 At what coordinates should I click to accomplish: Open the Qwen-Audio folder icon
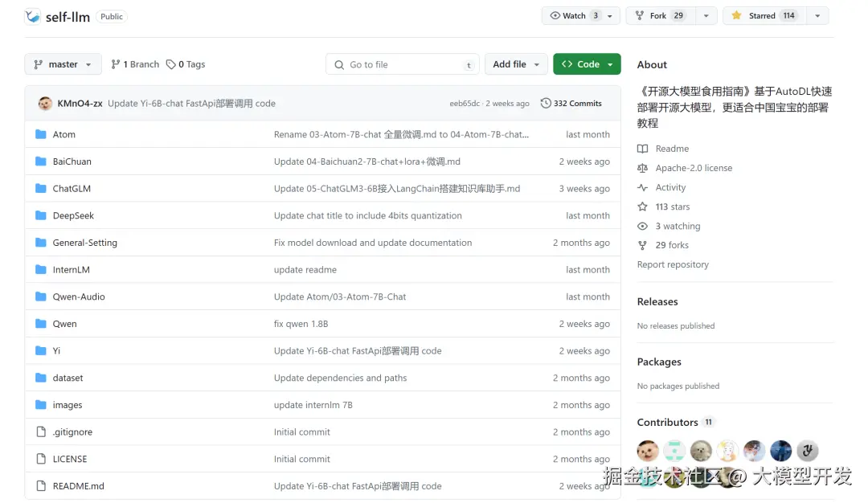40,296
